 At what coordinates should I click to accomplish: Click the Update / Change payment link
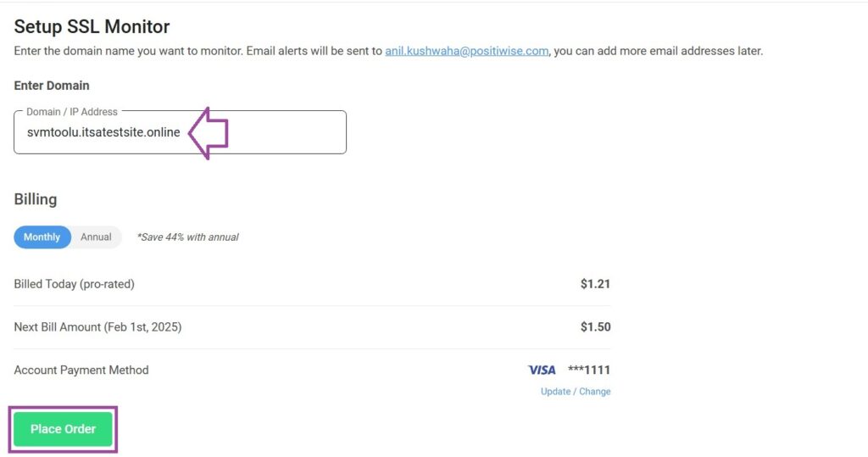click(576, 392)
